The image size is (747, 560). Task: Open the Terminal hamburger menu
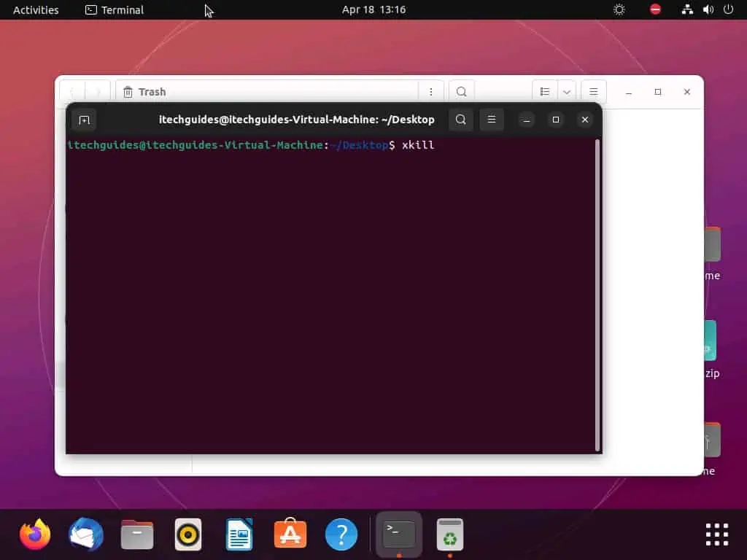pos(492,120)
